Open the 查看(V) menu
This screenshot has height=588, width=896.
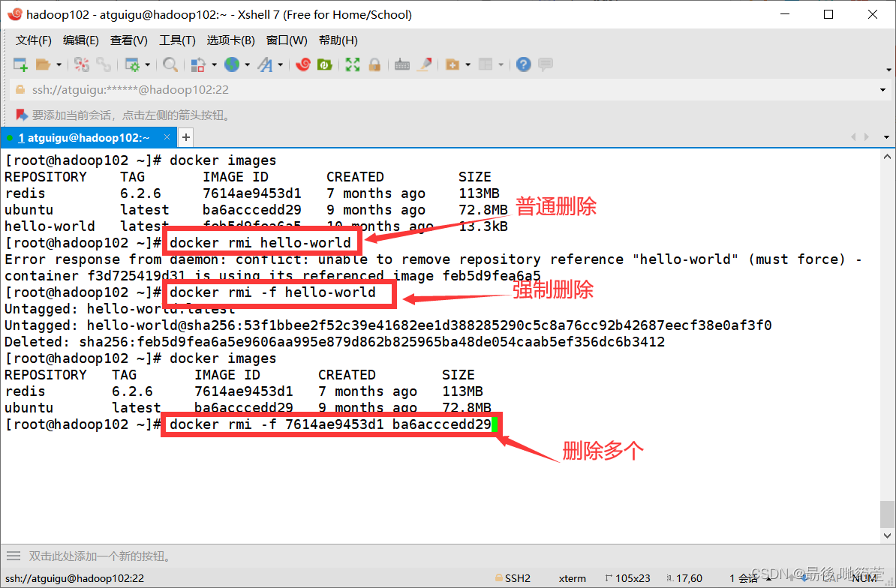click(x=128, y=40)
